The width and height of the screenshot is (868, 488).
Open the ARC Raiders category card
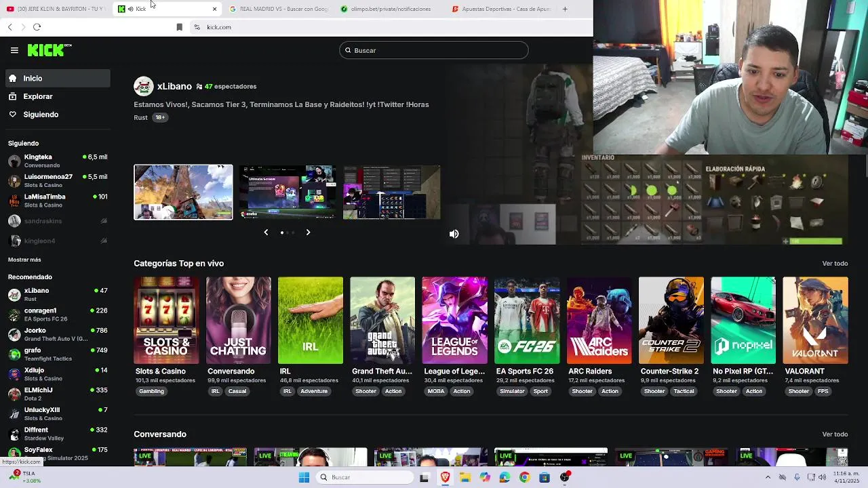(599, 320)
